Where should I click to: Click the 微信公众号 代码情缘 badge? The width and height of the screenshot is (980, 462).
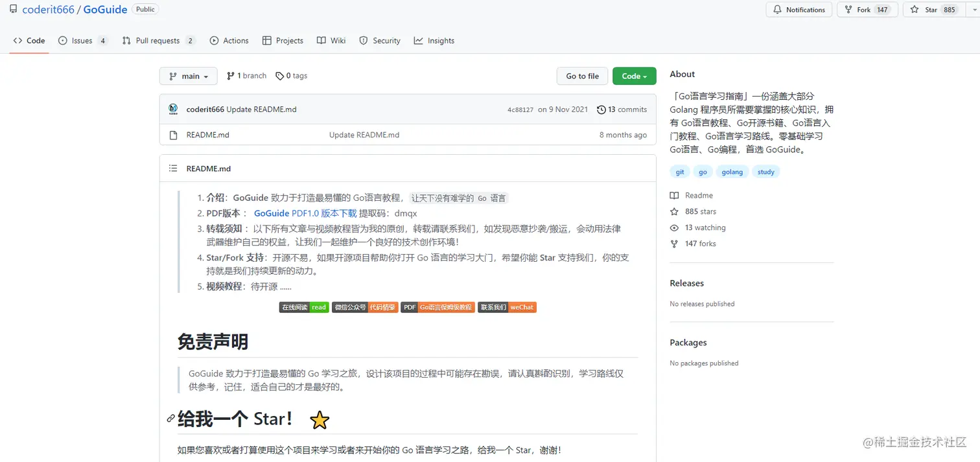365,307
